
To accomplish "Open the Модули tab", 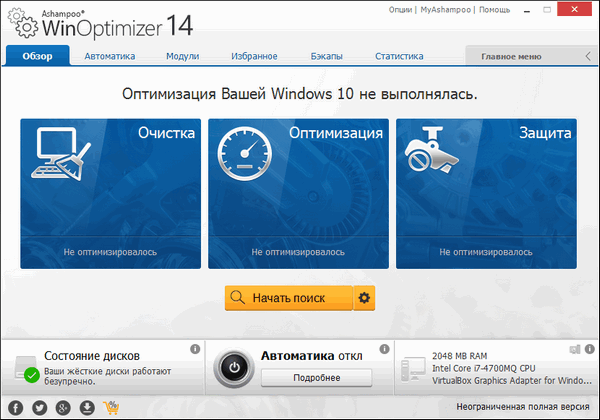I will coord(183,56).
